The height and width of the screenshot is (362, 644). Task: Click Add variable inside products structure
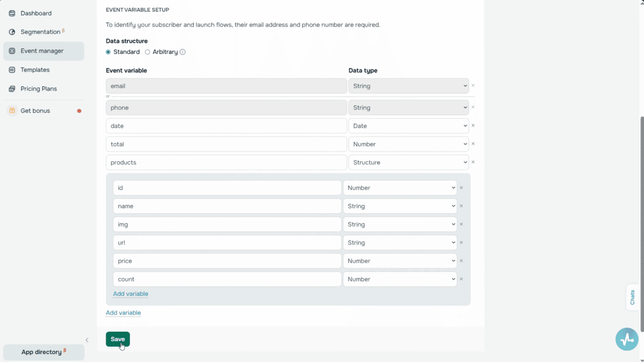click(x=130, y=294)
